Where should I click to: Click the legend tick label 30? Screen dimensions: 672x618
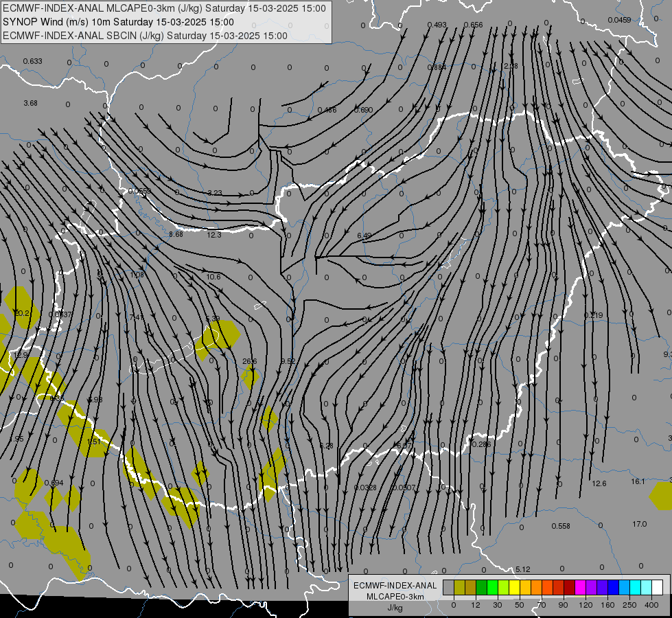(498, 605)
